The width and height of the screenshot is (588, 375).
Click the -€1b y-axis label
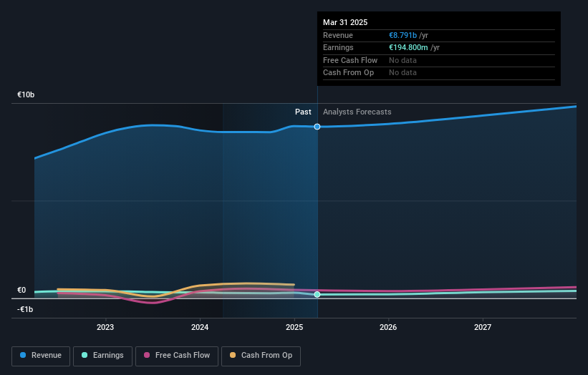pos(25,309)
